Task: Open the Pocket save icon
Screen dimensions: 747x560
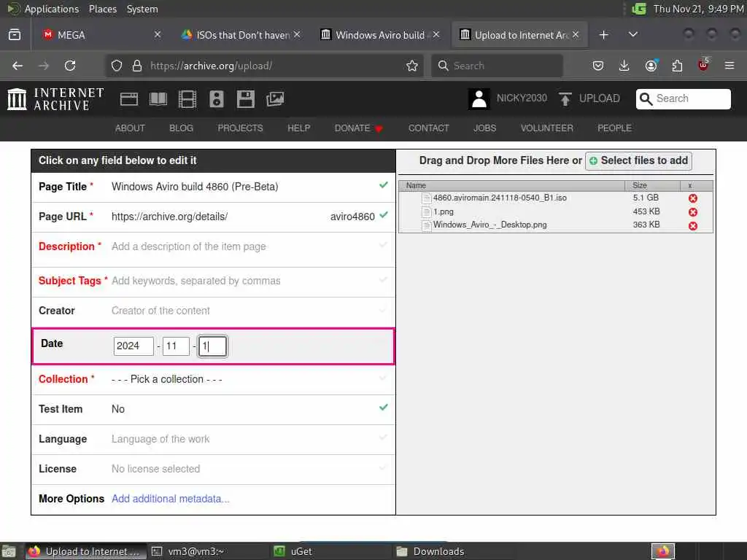Action: [x=598, y=66]
